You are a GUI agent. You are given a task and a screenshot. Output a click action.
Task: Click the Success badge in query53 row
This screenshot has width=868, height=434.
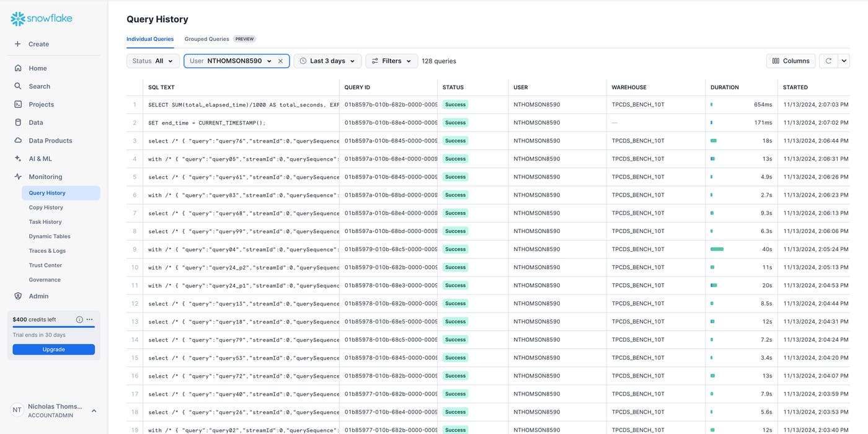tap(455, 358)
